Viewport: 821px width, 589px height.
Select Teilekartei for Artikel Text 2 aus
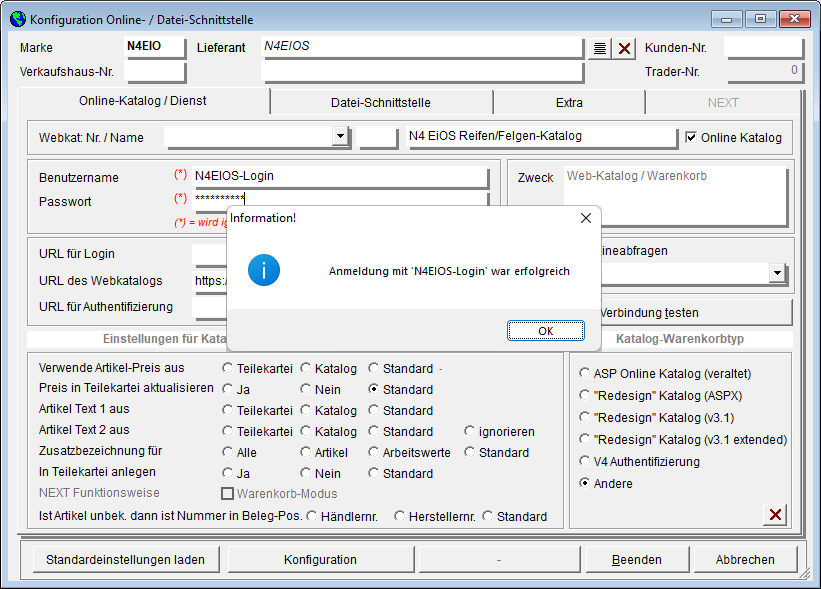(227, 431)
